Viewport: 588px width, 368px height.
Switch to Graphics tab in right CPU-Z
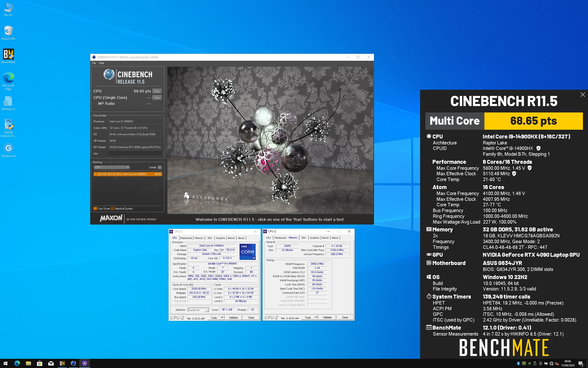[x=314, y=238]
